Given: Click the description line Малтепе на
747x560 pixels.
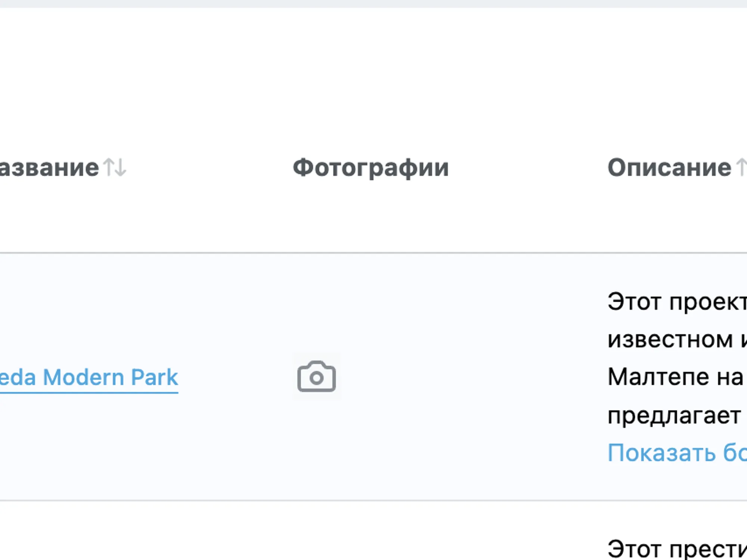Looking at the screenshot, I should point(675,376).
